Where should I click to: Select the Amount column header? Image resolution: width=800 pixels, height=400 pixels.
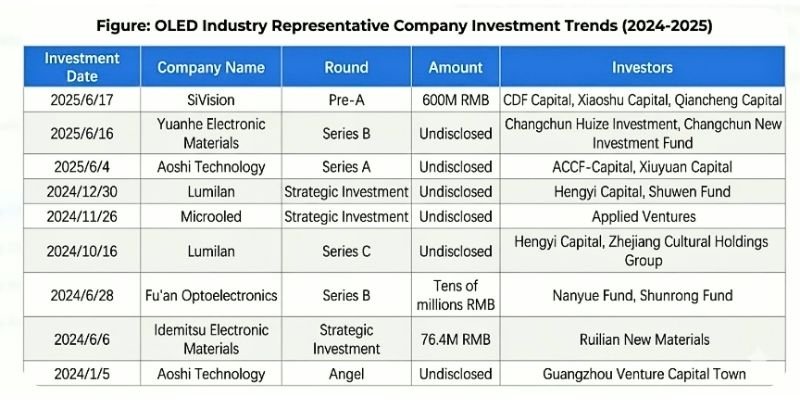pos(455,68)
